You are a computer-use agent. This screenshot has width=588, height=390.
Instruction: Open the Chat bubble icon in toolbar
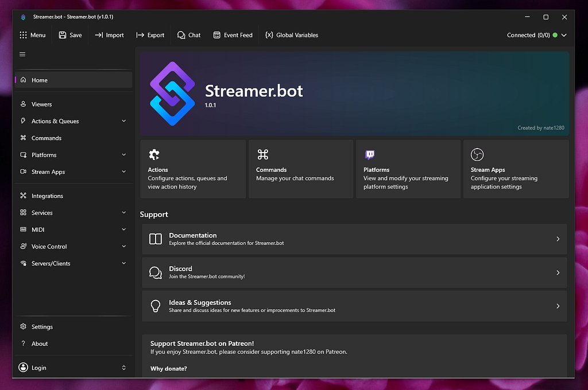point(181,35)
